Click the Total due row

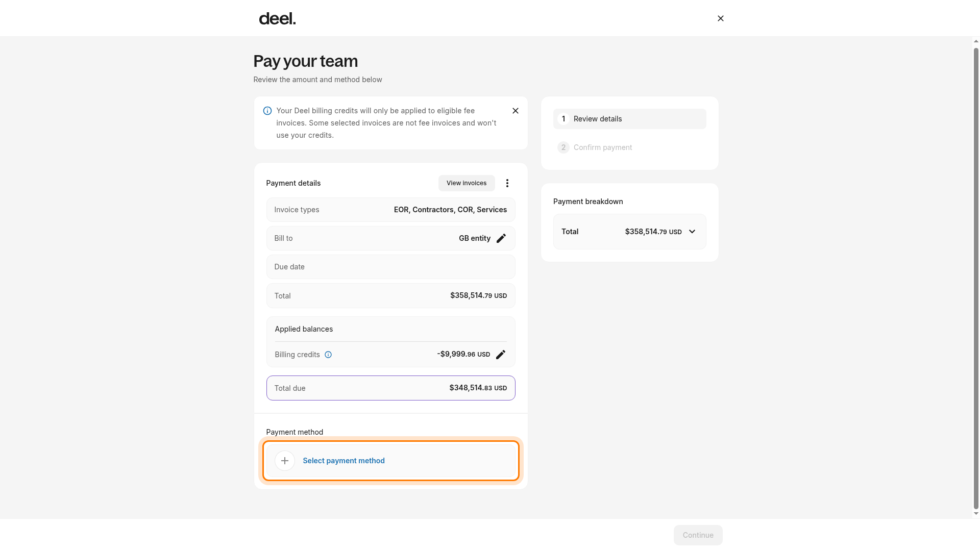click(390, 388)
